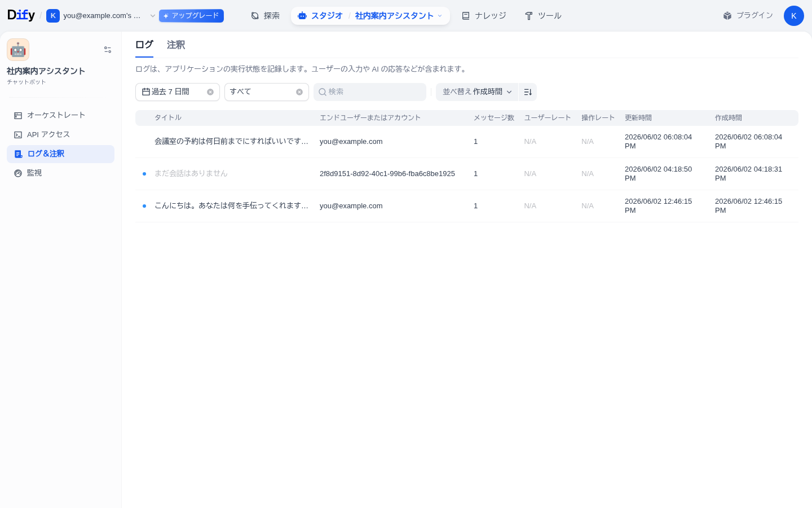Open the ナレッジ knowledge menu

coord(484,16)
